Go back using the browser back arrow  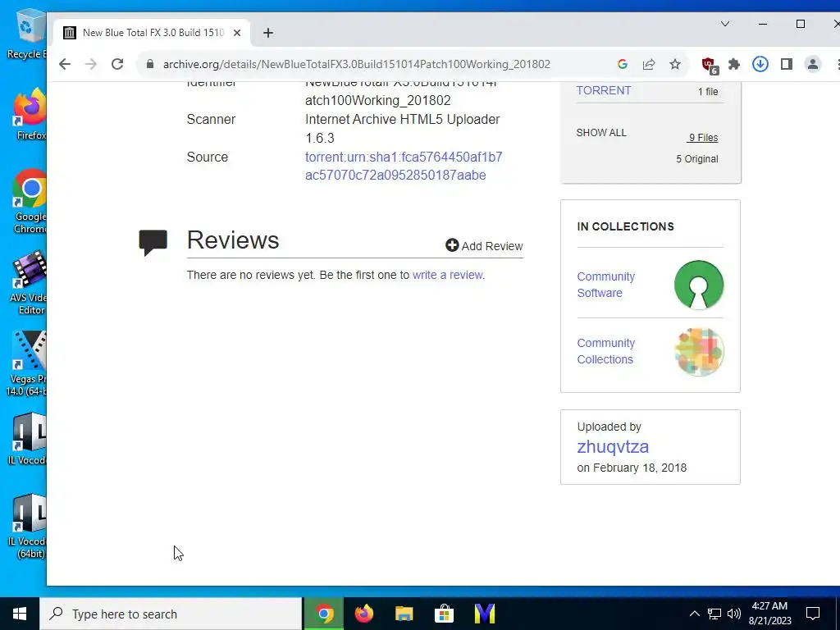[x=65, y=64]
